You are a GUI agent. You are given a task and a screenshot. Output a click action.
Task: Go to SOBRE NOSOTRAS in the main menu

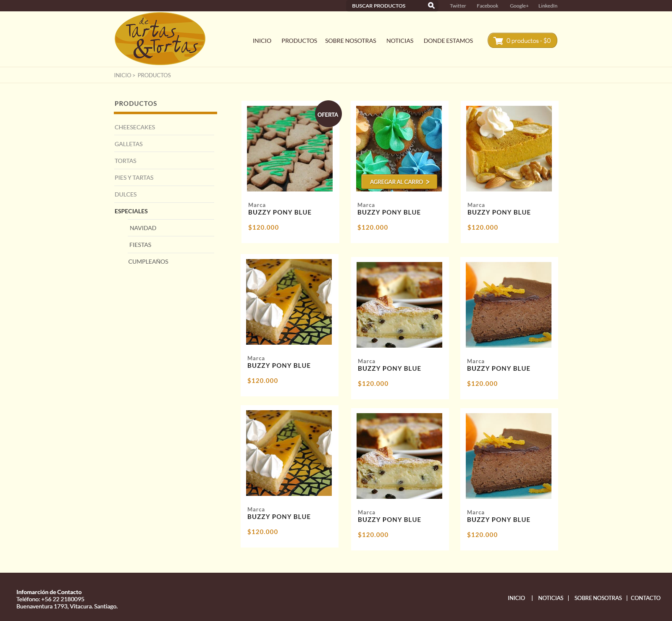(350, 41)
